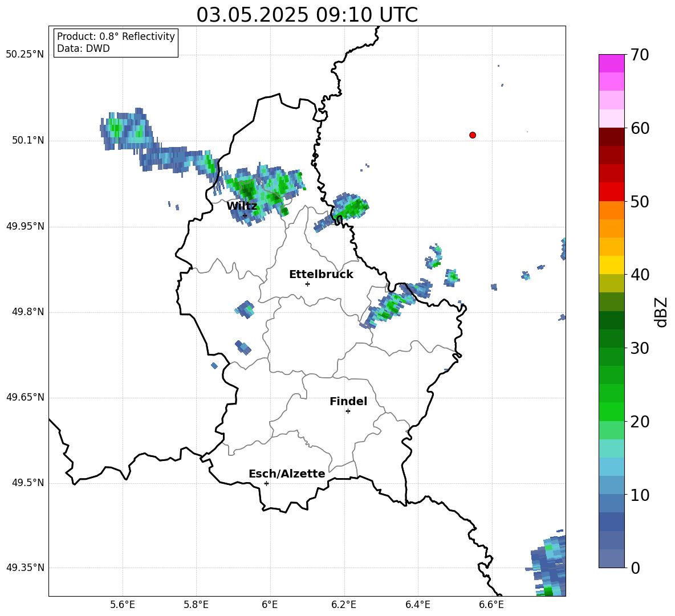Click the 5.6°E longitude label
Screen dimensions: 675x616
123,605
